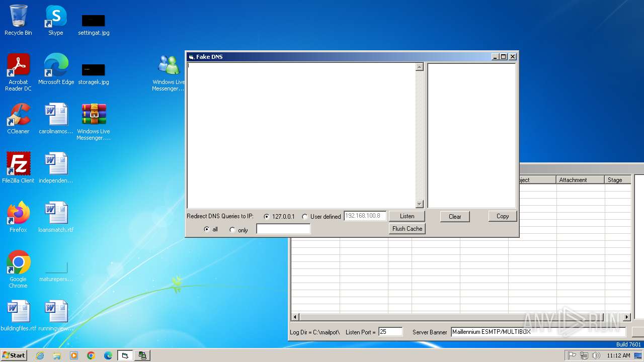Launch FileZilla Client shortcut
The image size is (644, 362).
tap(18, 168)
